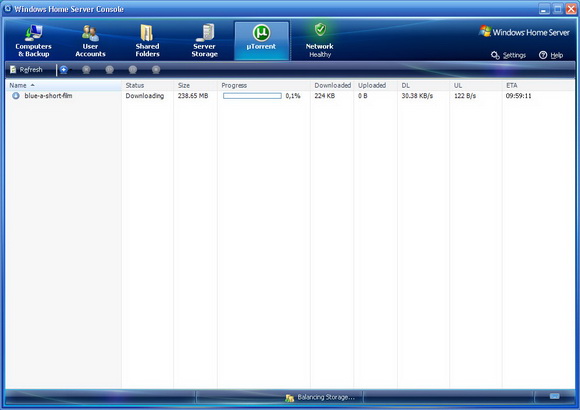The image size is (580, 410).
Task: Click the blue icon in status bar corner
Action: [x=554, y=396]
